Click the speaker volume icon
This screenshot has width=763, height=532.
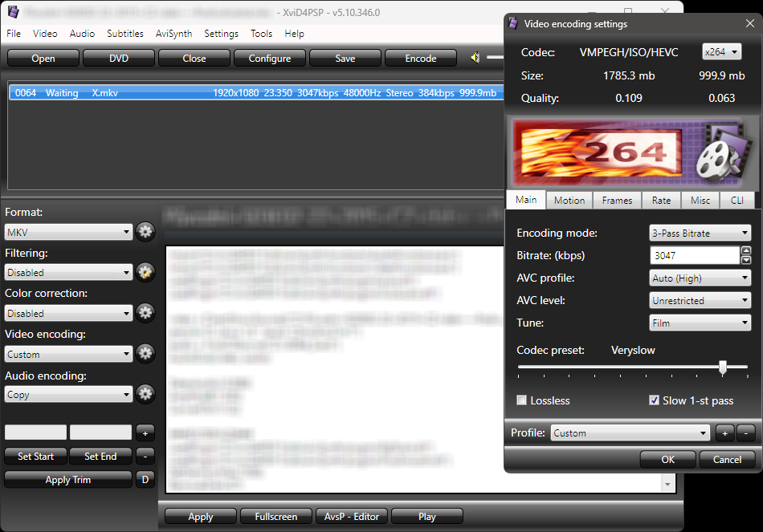click(x=475, y=58)
